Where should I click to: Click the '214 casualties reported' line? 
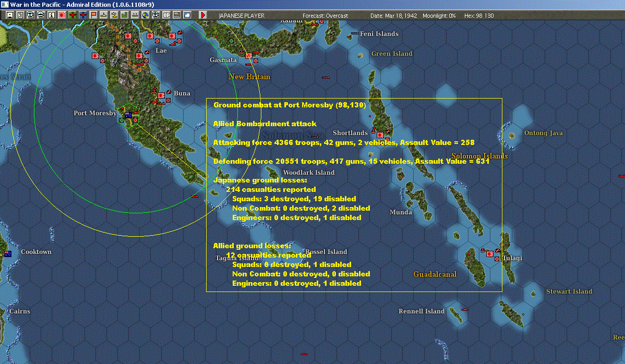coord(271,190)
